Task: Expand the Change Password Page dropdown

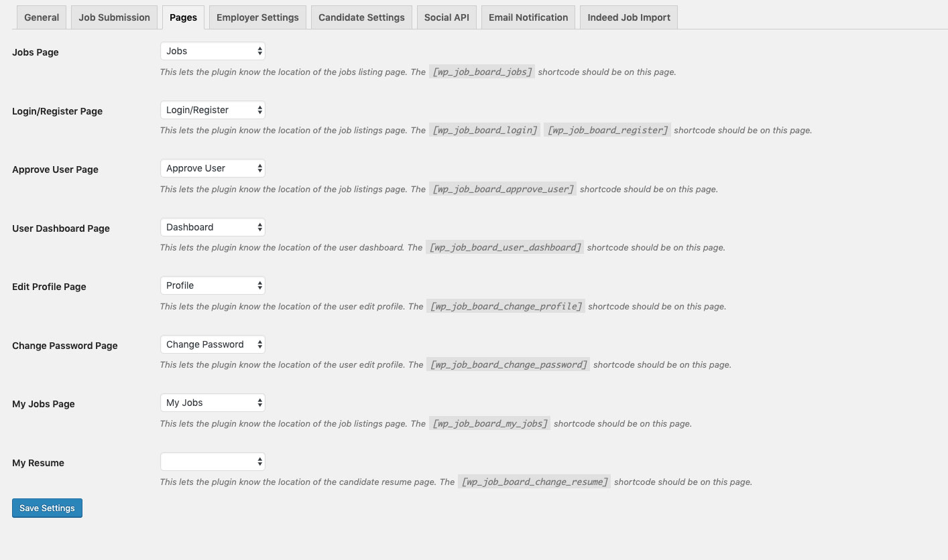Action: pos(213,344)
